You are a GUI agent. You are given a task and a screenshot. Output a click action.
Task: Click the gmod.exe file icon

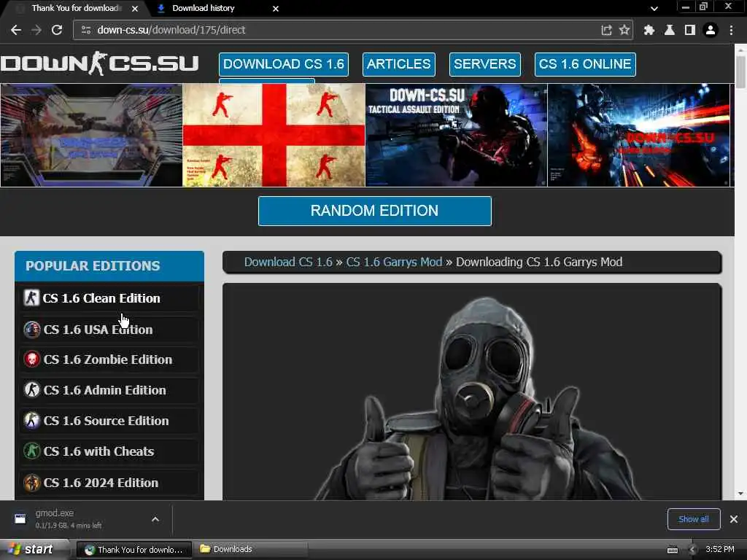[20, 519]
